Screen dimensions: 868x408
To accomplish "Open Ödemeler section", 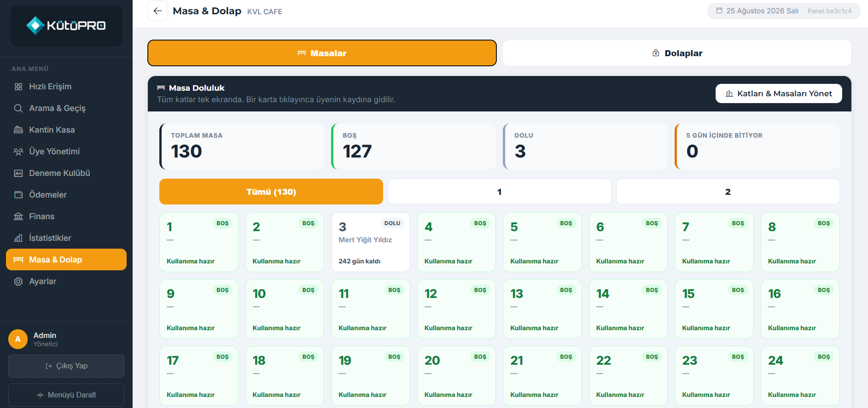I will [x=66, y=195].
